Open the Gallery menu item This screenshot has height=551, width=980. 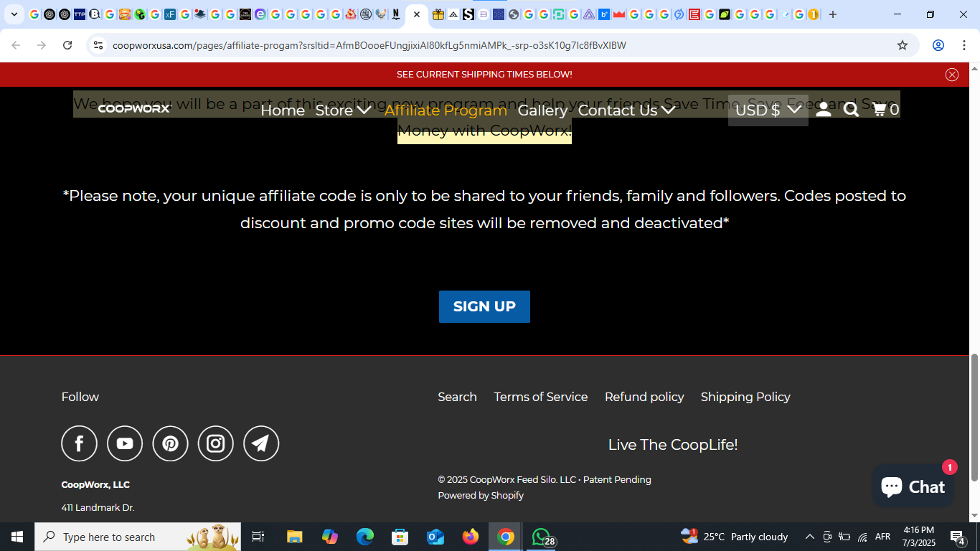[x=542, y=110]
